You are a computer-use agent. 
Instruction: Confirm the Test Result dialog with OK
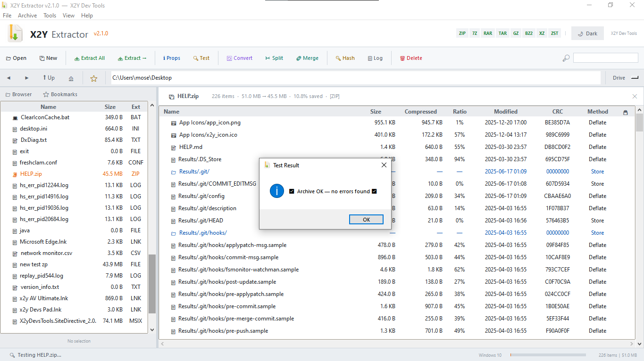point(366,220)
